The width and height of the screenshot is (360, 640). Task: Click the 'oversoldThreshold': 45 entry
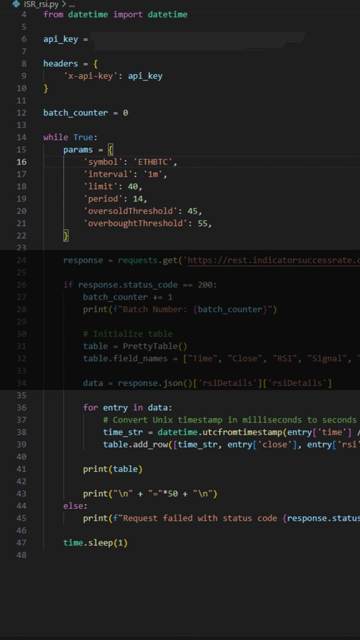pyautogui.click(x=142, y=211)
